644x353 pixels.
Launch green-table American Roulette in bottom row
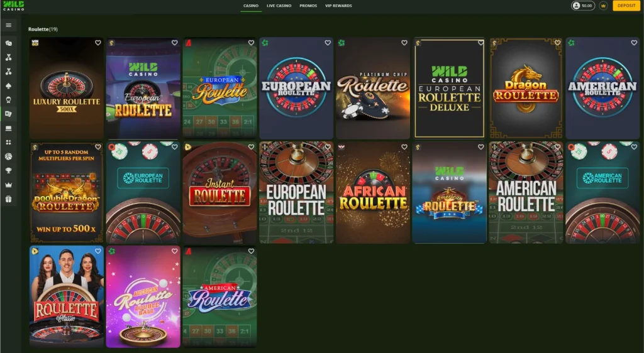(219, 297)
